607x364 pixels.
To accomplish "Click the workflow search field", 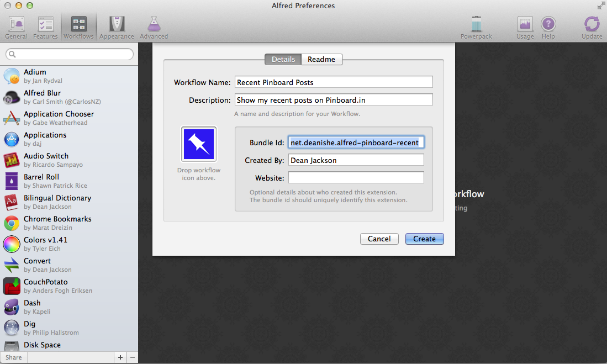I will [70, 54].
